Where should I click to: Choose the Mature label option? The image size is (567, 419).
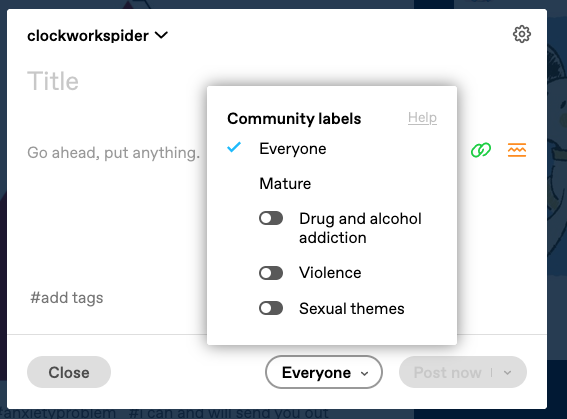coord(285,184)
